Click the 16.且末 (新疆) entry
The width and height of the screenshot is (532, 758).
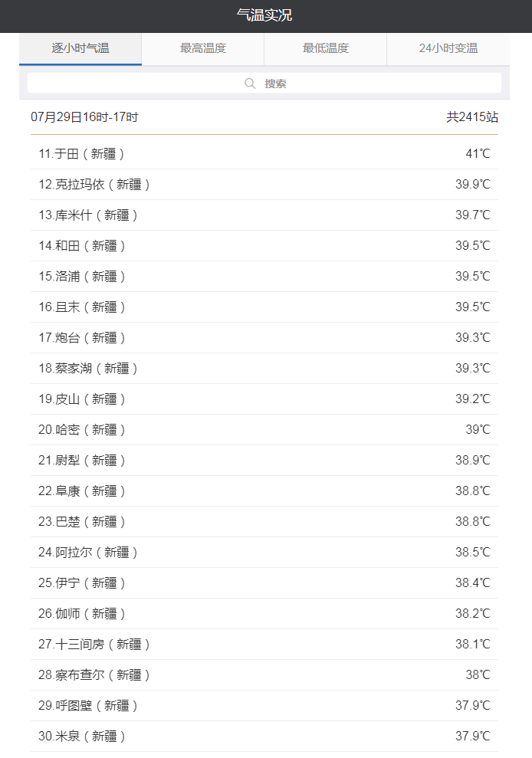point(82,307)
